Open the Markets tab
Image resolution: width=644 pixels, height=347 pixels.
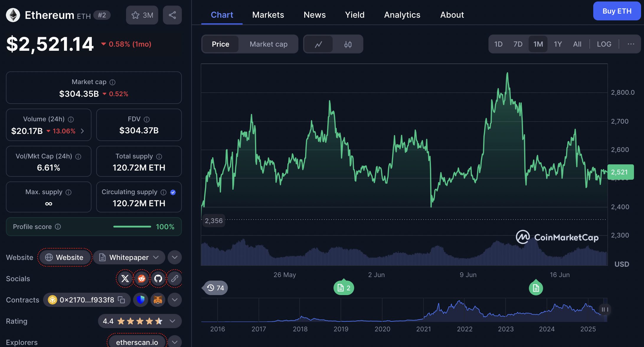(x=268, y=15)
